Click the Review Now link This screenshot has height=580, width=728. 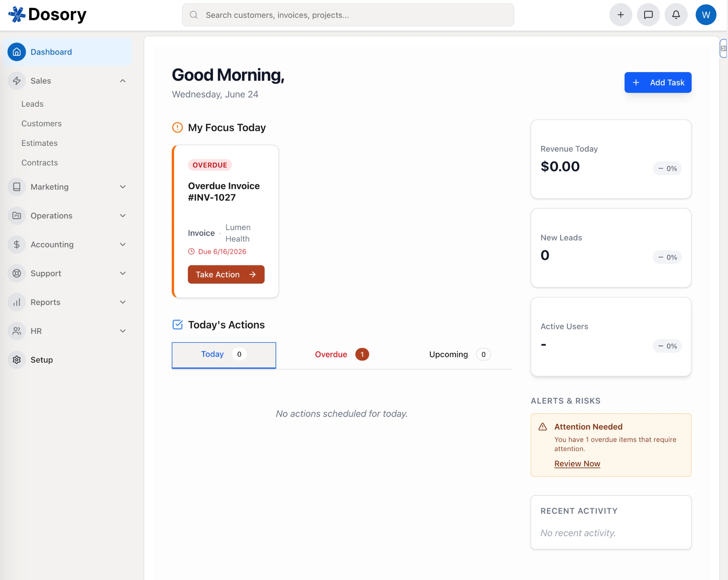577,463
